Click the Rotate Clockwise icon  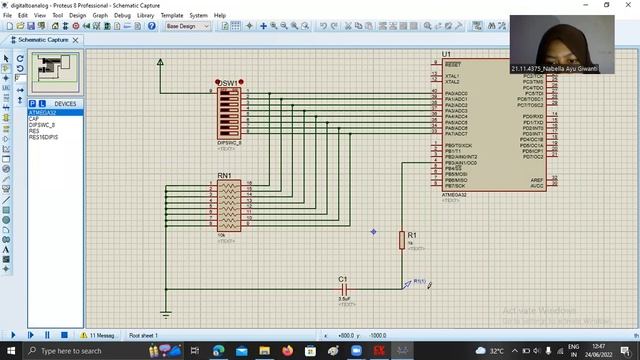(20, 59)
